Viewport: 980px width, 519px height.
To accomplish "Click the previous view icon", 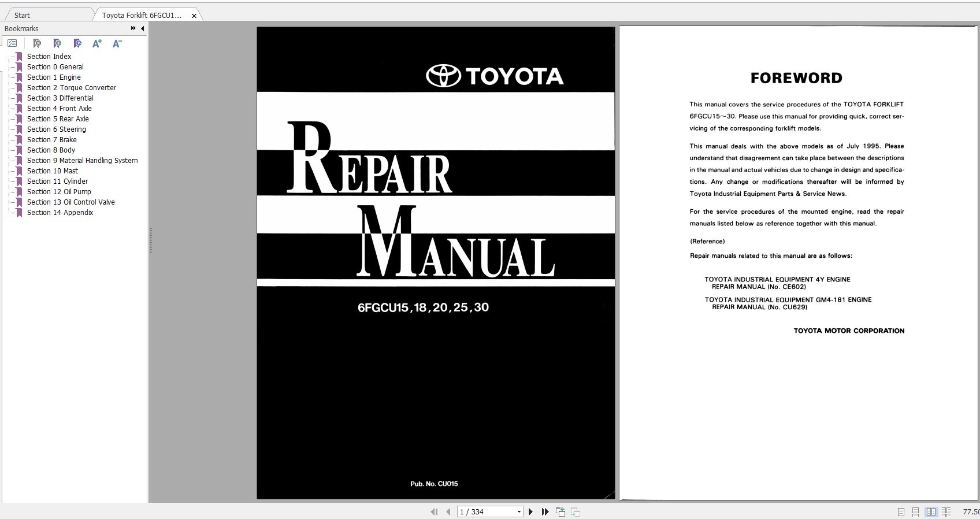I will (560, 511).
